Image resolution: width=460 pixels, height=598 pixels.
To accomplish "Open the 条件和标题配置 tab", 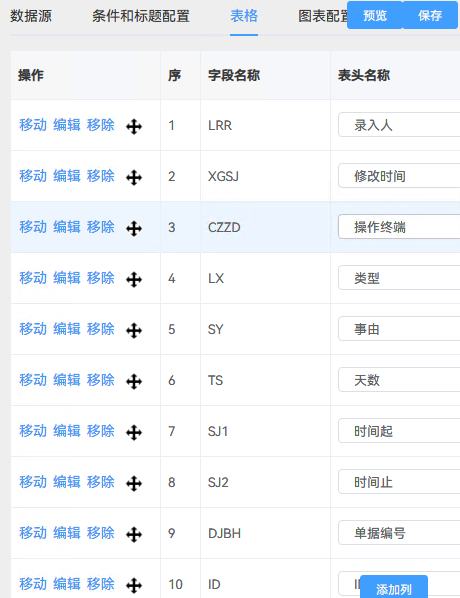I will (x=141, y=16).
